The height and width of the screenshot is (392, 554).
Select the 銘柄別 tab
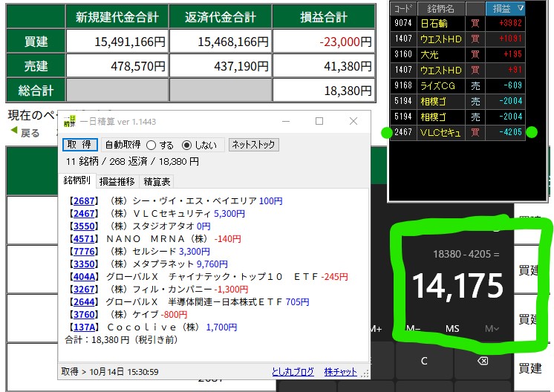(x=77, y=180)
